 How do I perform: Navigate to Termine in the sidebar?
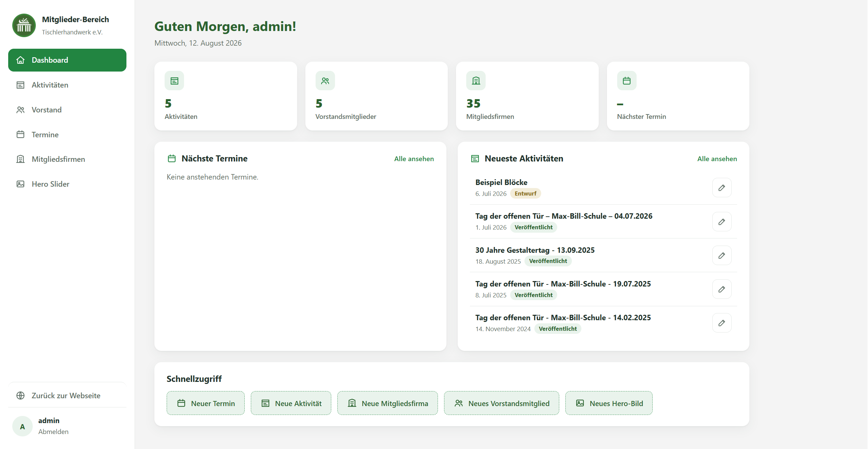67,135
